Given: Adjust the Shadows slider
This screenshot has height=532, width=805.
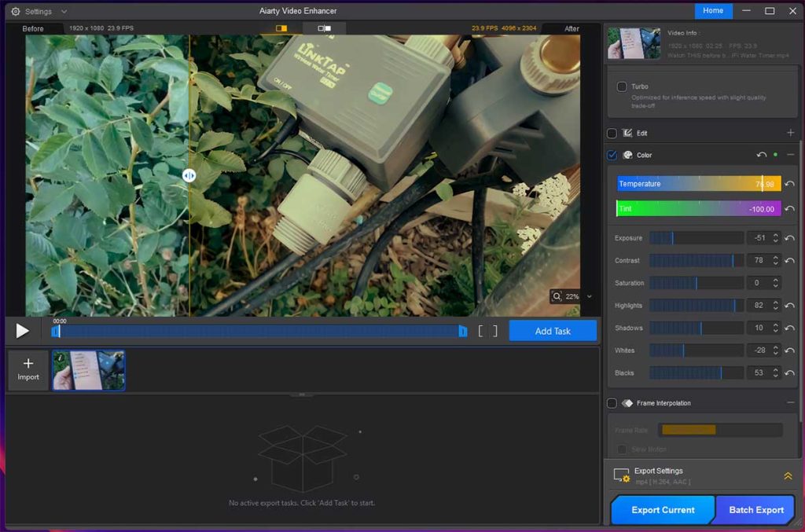Looking at the screenshot, I should [697, 328].
